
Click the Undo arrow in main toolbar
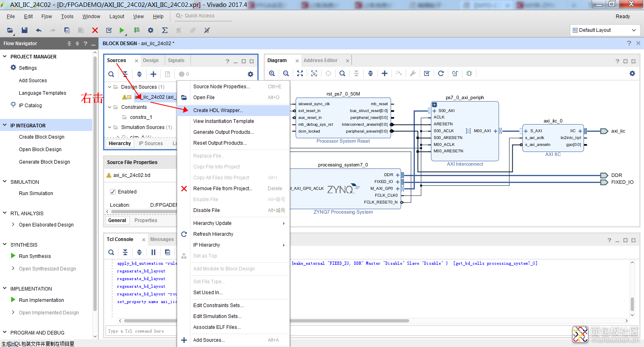point(39,30)
